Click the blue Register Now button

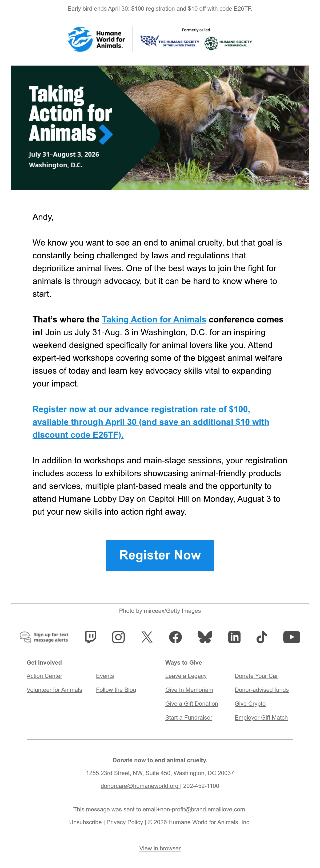(160, 555)
